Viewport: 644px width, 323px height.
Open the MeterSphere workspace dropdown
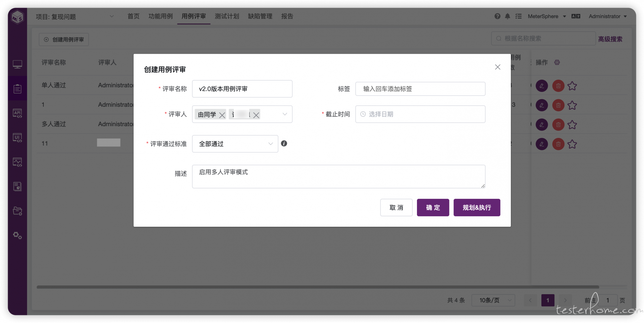point(547,16)
